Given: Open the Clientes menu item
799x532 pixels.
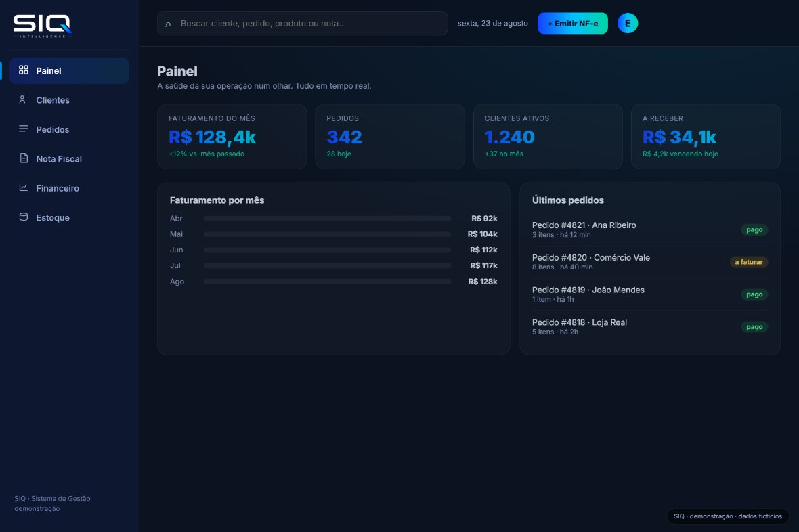Looking at the screenshot, I should [x=69, y=100].
